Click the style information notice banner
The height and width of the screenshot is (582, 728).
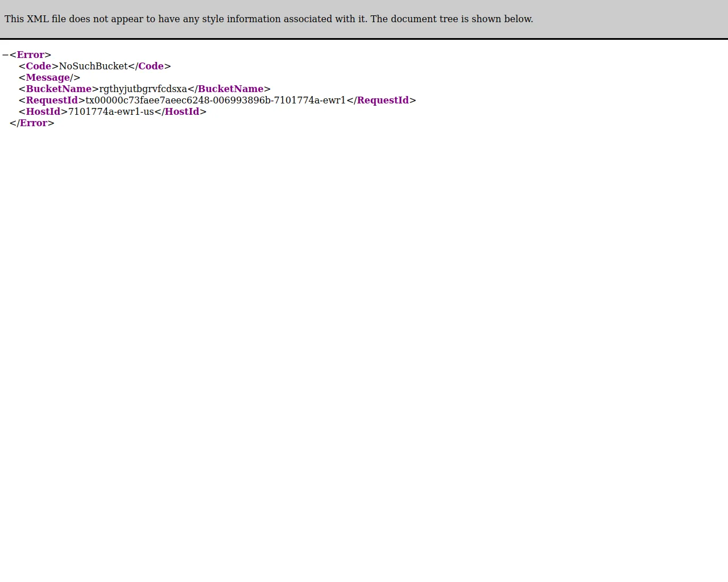268,19
